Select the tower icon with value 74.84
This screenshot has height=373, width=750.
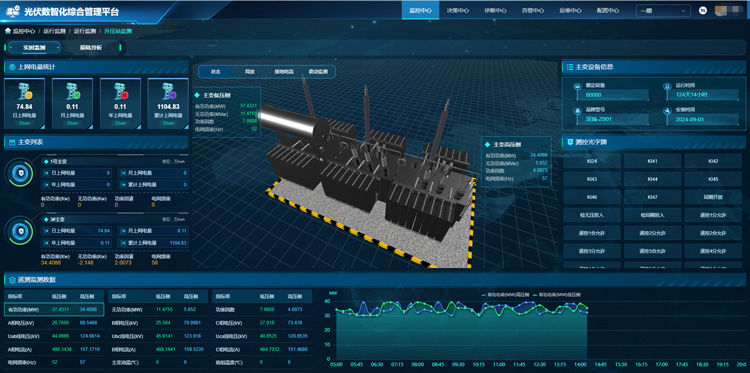coord(24,91)
